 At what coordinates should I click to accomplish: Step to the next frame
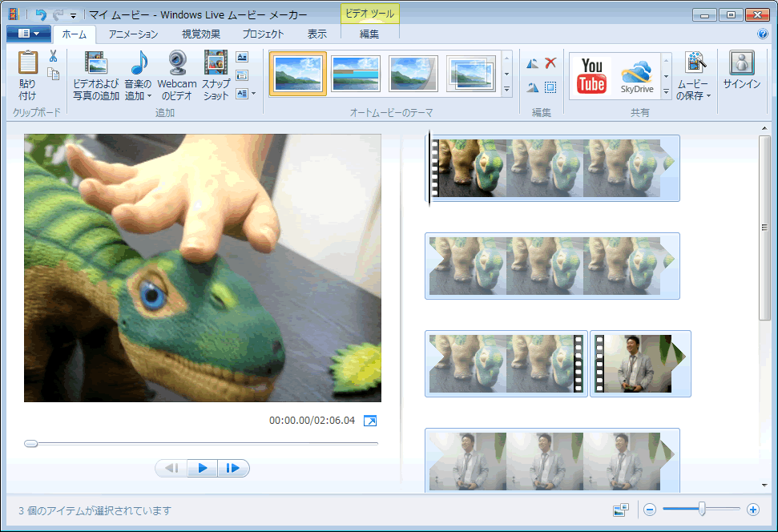(x=233, y=468)
